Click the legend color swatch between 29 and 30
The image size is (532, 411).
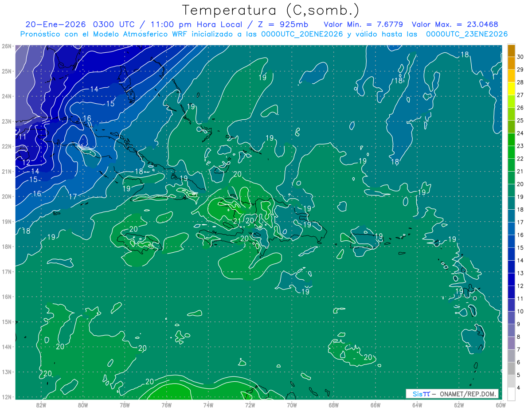(511, 63)
